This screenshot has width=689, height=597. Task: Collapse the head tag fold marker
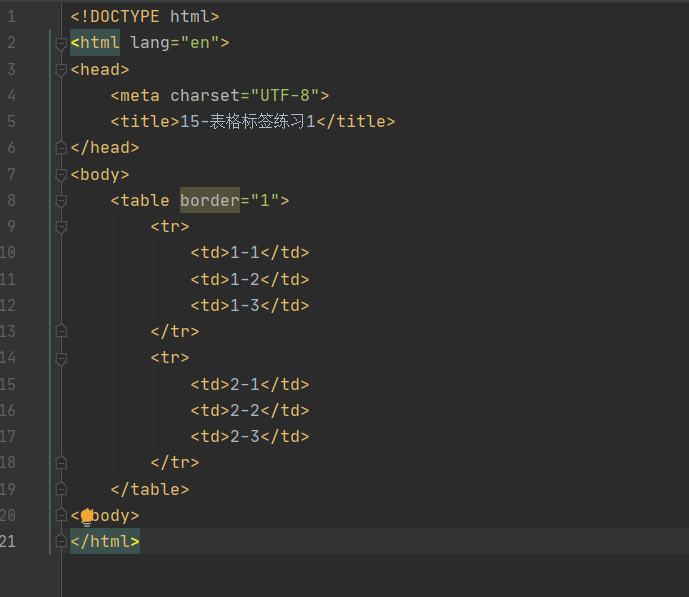coord(61,70)
